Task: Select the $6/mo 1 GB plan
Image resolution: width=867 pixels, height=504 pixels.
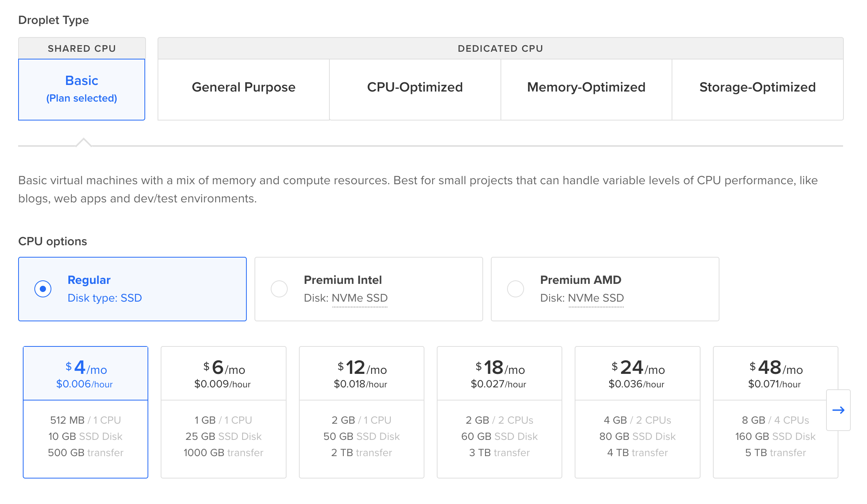Action: (x=223, y=412)
